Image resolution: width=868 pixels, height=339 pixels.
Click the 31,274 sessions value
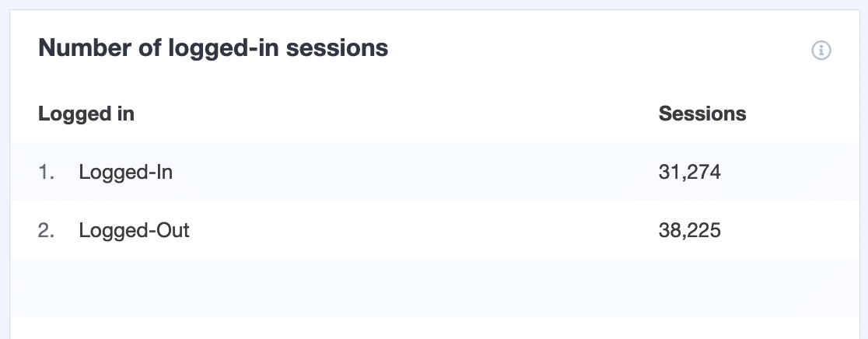pyautogui.click(x=690, y=172)
